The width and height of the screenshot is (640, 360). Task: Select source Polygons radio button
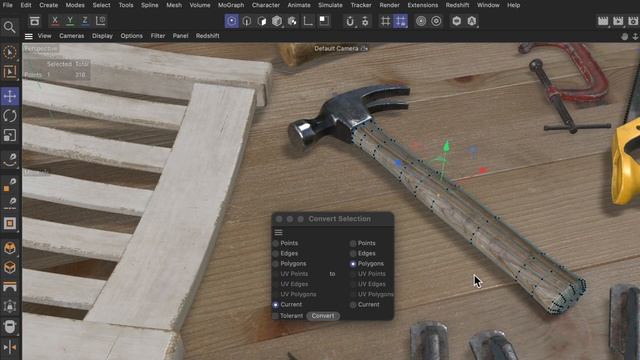[x=276, y=264]
